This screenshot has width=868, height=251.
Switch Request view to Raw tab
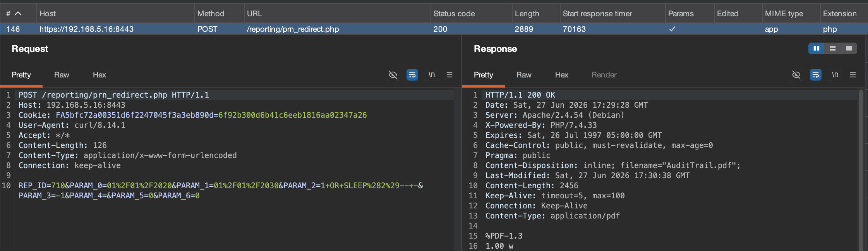pos(62,75)
